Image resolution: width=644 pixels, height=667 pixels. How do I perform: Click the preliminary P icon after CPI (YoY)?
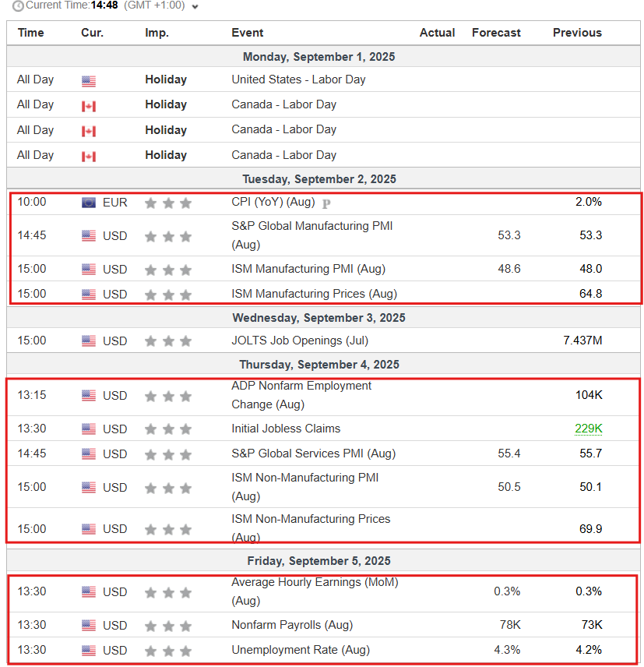326,203
